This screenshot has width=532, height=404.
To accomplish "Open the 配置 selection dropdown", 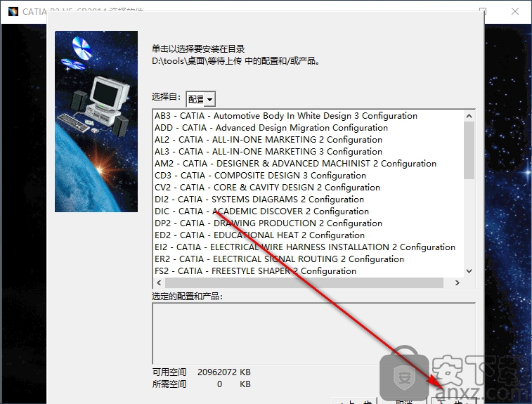I will 200,99.
